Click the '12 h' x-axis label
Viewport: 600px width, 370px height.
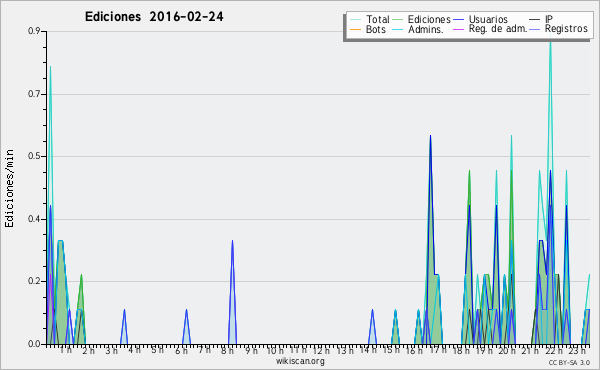click(321, 351)
